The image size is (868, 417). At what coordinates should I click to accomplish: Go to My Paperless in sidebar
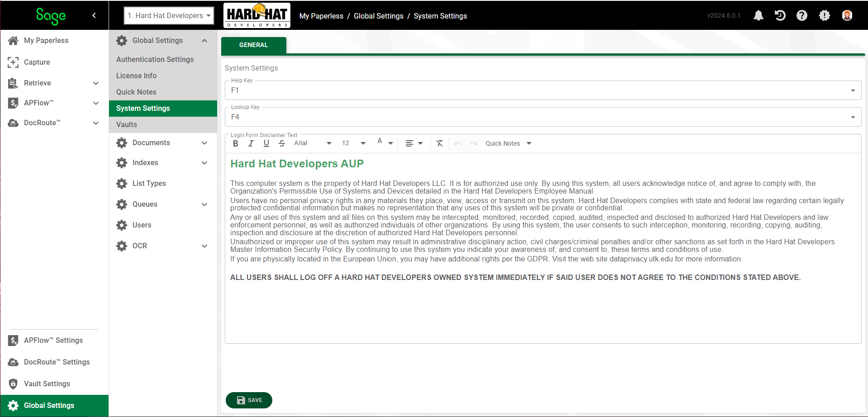tap(54, 40)
